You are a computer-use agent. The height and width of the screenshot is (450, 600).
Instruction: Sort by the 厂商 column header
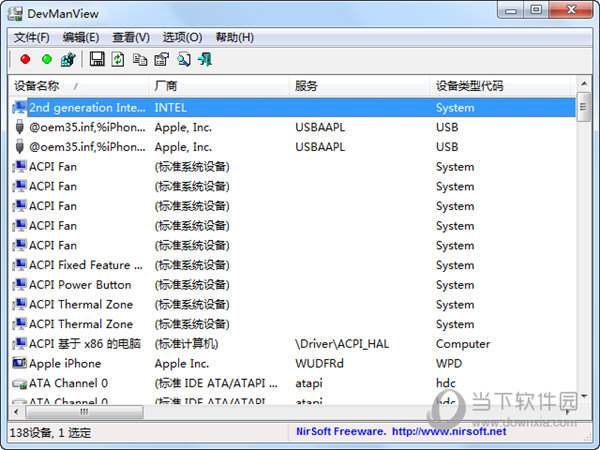point(219,86)
